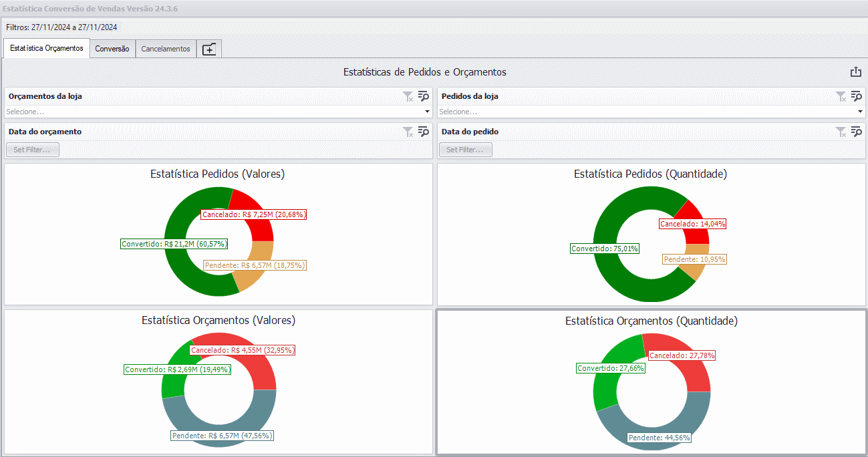The height and width of the screenshot is (457, 868).
Task: Open search icon on Orçamentos da loja
Action: click(423, 96)
